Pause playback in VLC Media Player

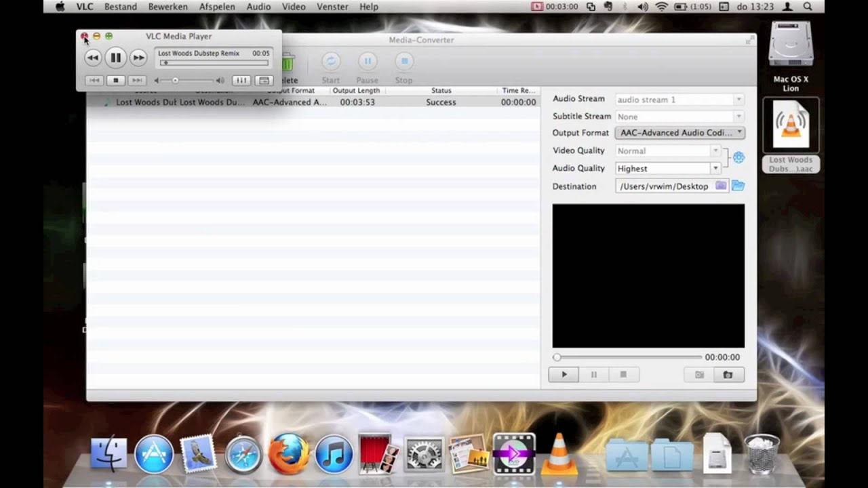click(115, 58)
